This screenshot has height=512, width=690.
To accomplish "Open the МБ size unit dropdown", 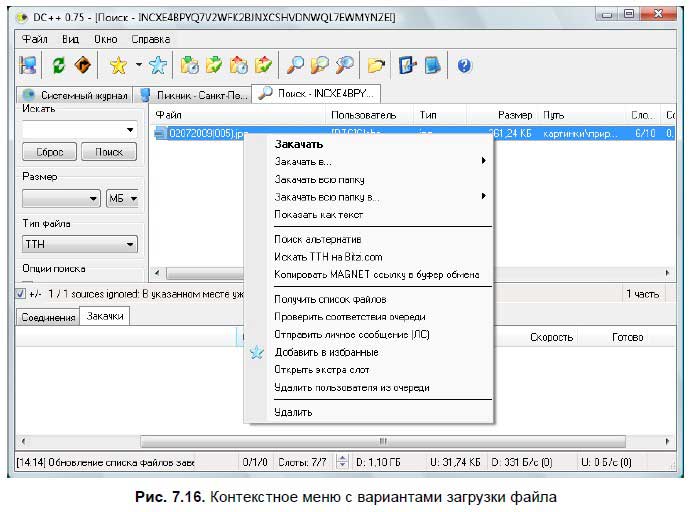I will pos(121,198).
